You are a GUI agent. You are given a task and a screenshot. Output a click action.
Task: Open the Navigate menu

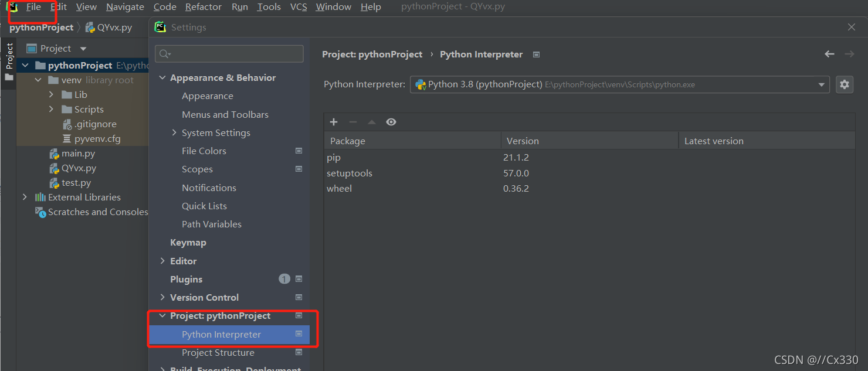(x=125, y=7)
